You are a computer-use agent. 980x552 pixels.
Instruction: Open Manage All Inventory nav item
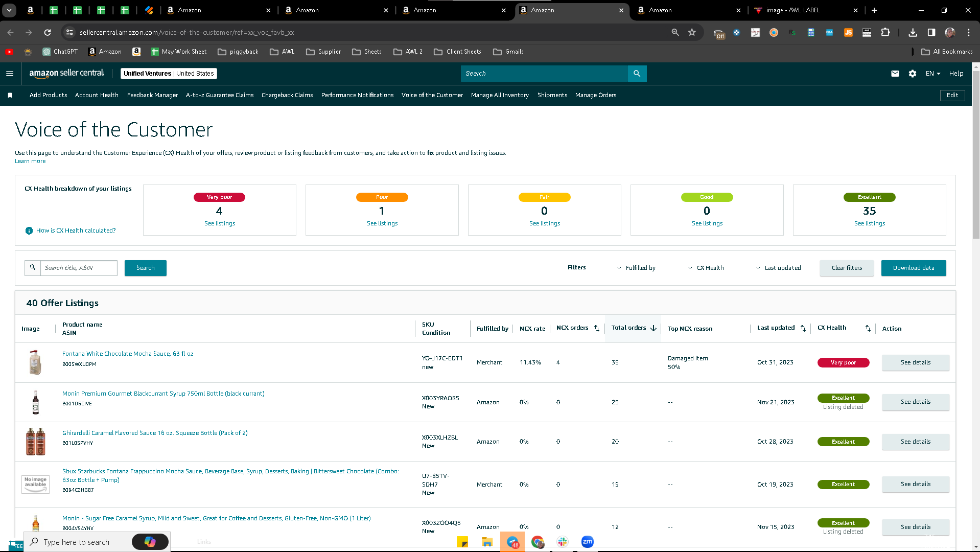pos(500,95)
